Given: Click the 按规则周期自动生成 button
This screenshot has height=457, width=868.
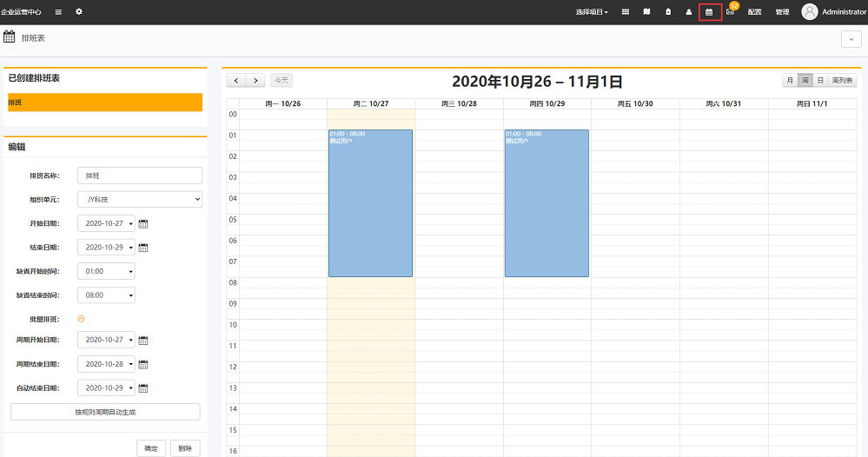Looking at the screenshot, I should pos(105,412).
